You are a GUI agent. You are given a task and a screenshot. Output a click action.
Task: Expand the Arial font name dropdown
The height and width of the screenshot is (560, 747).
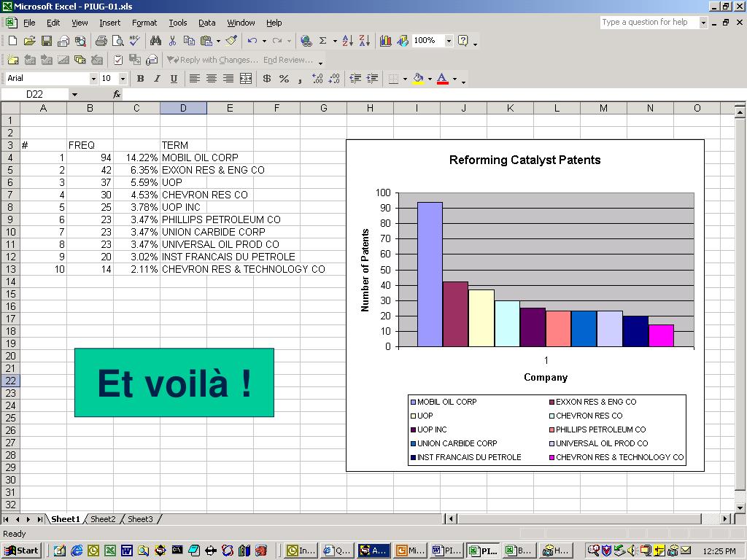[x=93, y=79]
